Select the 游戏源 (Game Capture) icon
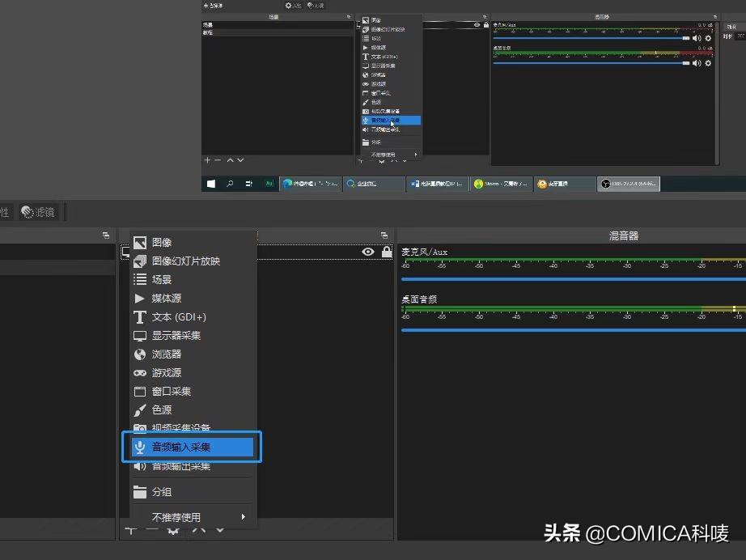Screen dimensions: 746x560 point(140,372)
